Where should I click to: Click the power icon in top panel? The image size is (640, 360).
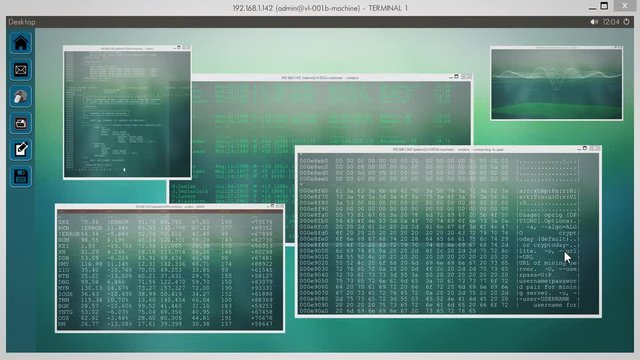[x=627, y=22]
